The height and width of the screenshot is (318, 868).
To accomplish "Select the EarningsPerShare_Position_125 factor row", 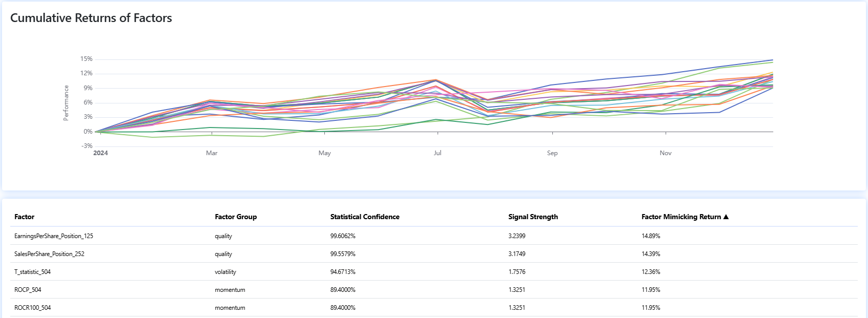I will pos(54,236).
